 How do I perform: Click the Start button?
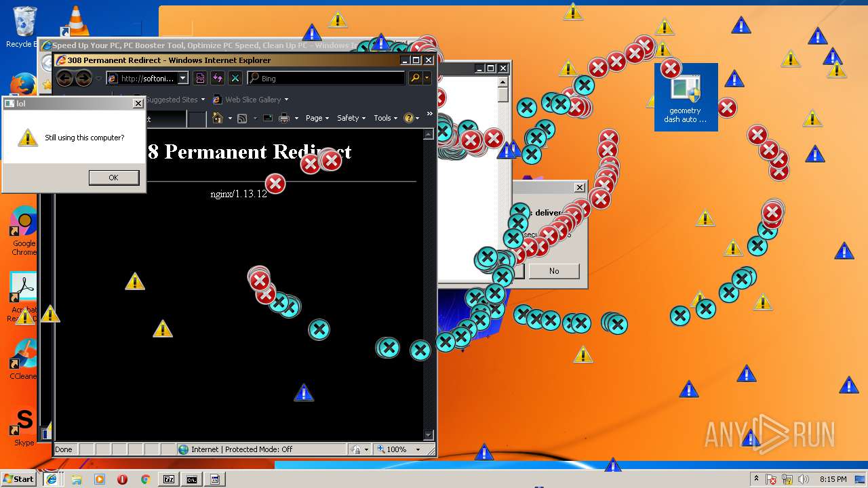[x=19, y=479]
